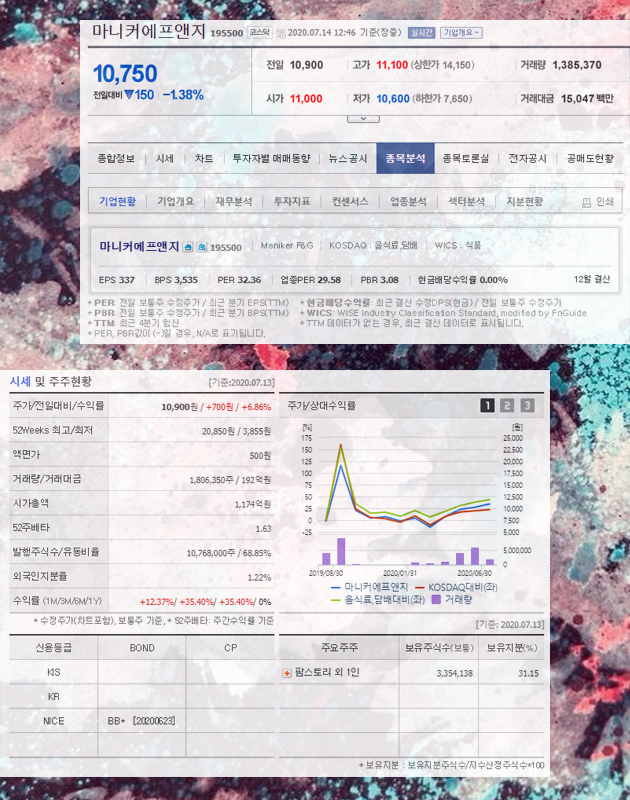Click the 팜스토리 외 1인 shareholder name
The height and width of the screenshot is (800, 630).
327,673
